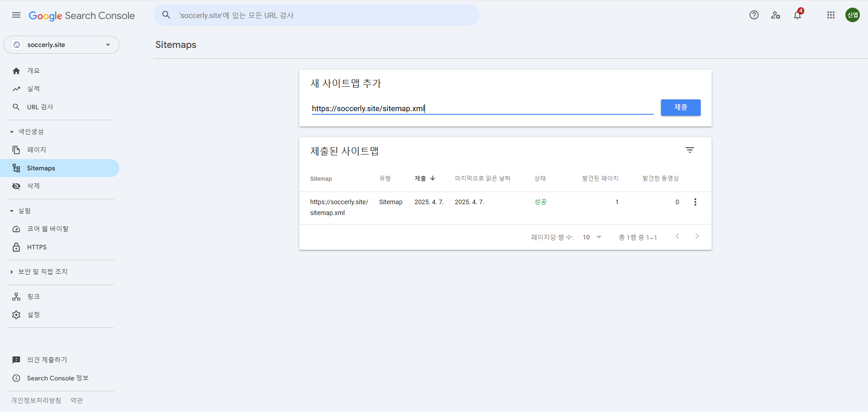Open the 설정 settings page
This screenshot has height=412, width=868.
(x=33, y=315)
